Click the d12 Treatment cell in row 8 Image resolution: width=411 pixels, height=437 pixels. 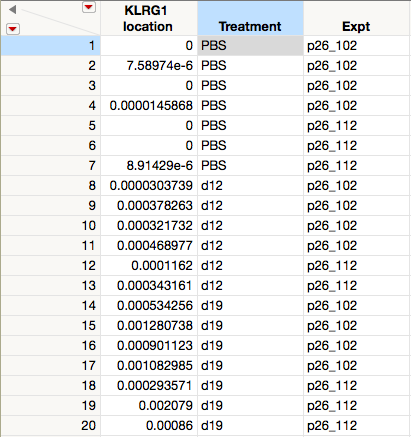(x=250, y=186)
